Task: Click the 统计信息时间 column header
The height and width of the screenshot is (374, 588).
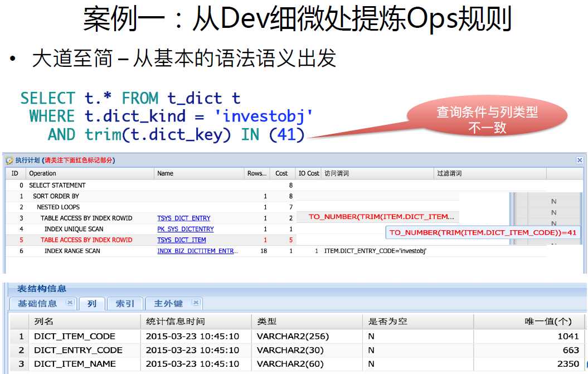Action: tap(196, 322)
